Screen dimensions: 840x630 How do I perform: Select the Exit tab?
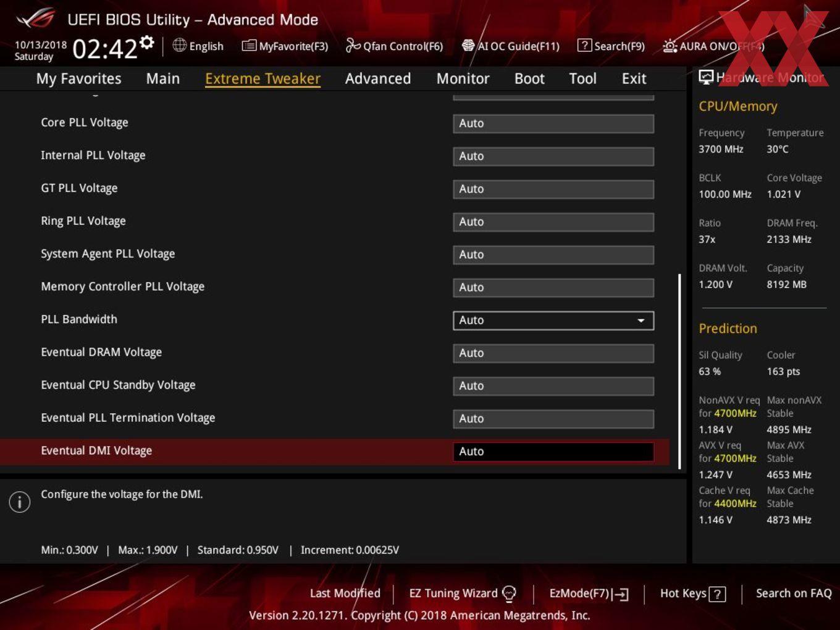pos(634,78)
